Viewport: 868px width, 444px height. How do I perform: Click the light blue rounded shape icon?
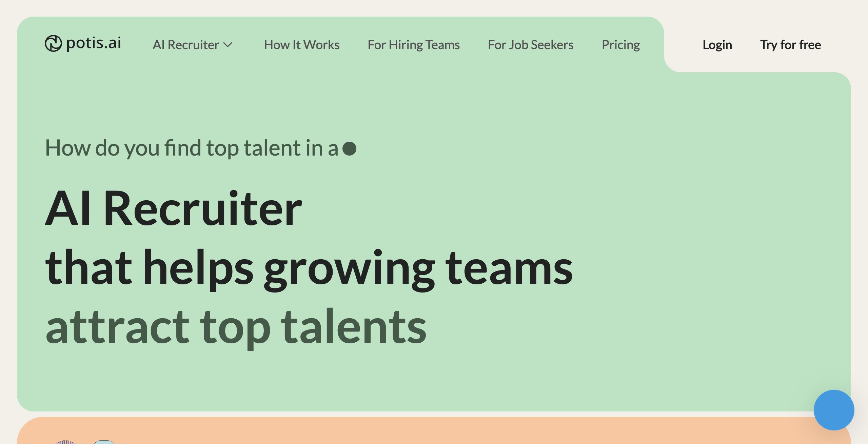(104, 442)
